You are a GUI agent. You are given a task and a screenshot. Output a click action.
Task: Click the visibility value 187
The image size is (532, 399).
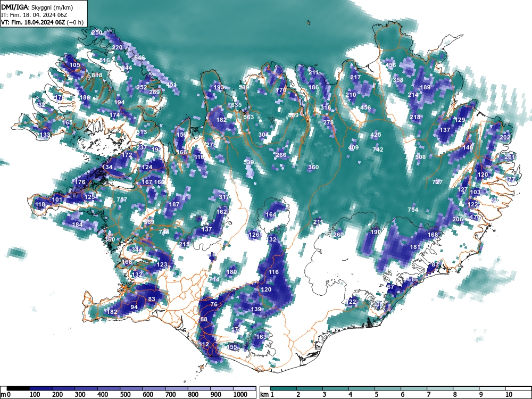pyautogui.click(x=174, y=204)
